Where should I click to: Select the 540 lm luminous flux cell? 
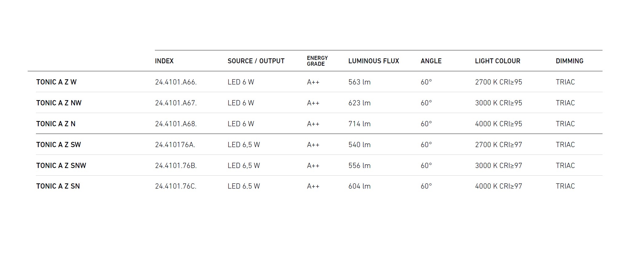(x=359, y=145)
